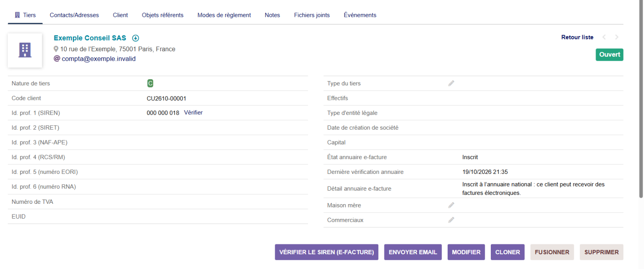Screen dimensions: 644x269
Task: Click the @ email icon
Action: (x=57, y=59)
